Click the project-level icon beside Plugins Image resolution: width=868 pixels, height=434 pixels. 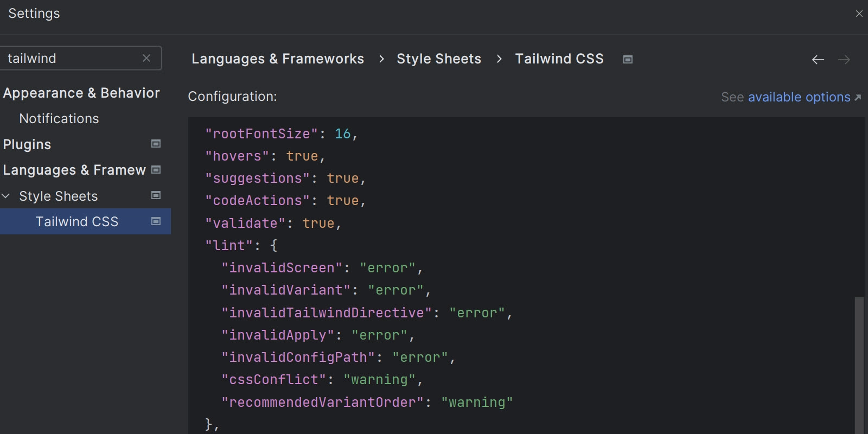point(156,144)
